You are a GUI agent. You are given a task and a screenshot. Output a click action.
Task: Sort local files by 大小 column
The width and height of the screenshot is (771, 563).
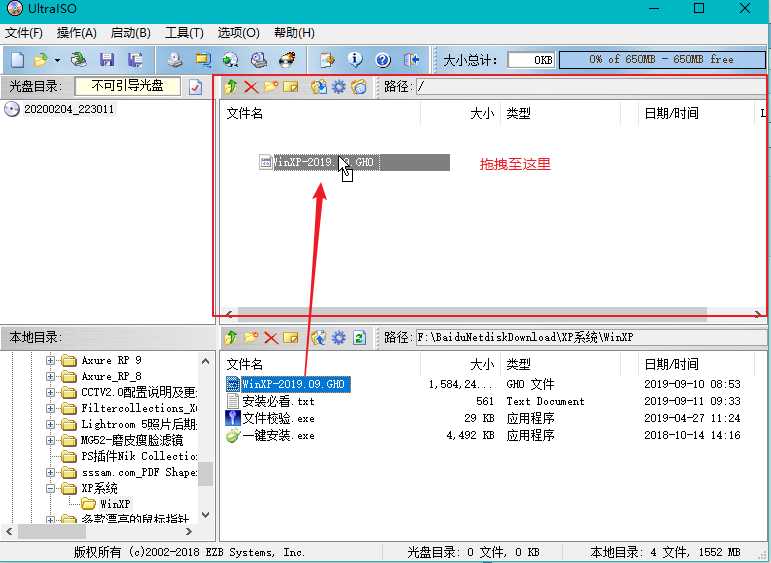click(460, 364)
